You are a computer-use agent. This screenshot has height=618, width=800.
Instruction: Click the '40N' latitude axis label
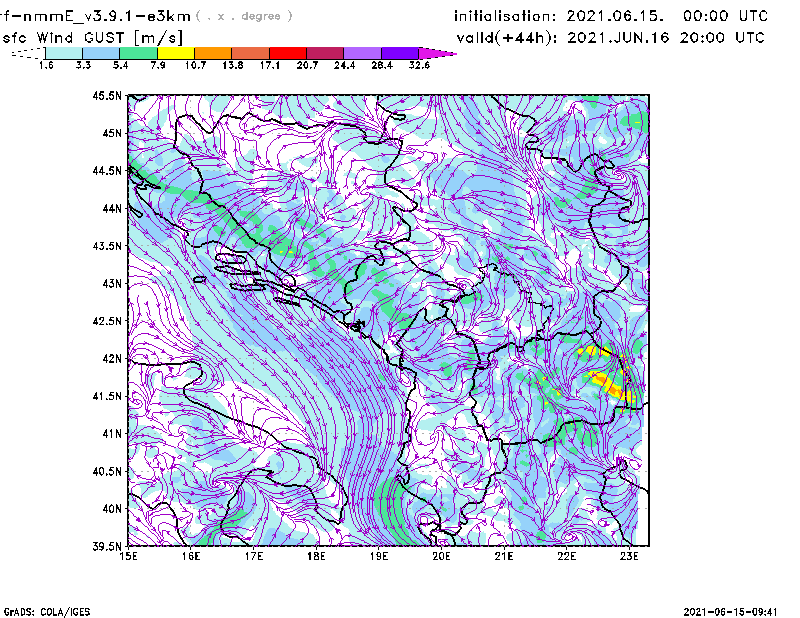[x=112, y=508]
